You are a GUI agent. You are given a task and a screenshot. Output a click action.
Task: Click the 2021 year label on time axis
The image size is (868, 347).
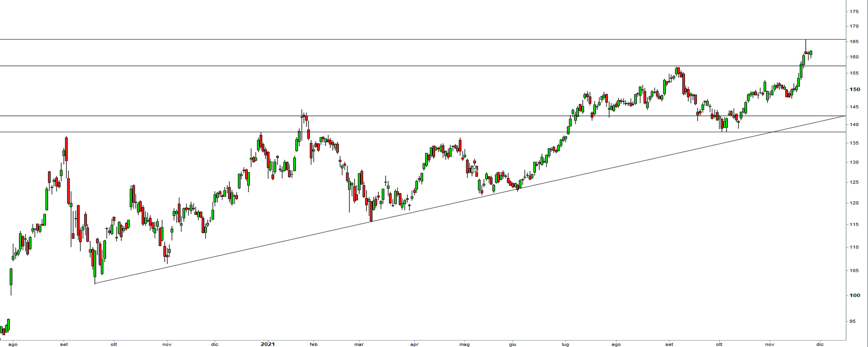click(x=268, y=344)
